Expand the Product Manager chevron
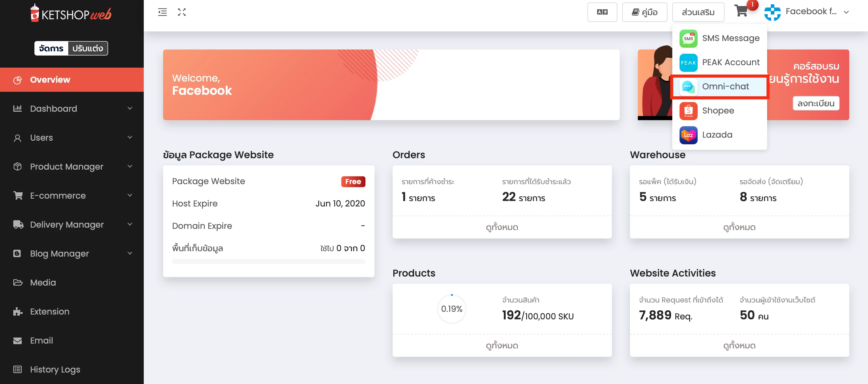The height and width of the screenshot is (384, 868). tap(130, 166)
